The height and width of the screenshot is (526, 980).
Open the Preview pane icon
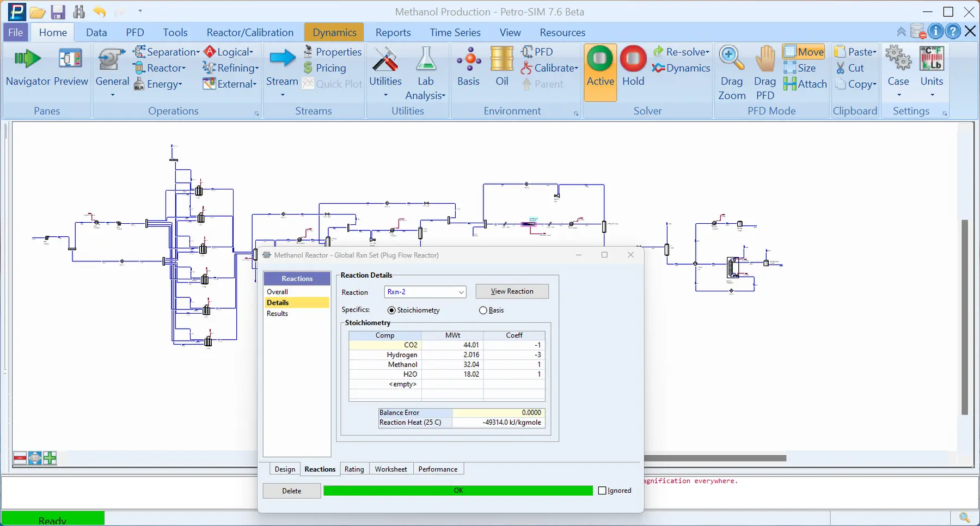(71, 68)
